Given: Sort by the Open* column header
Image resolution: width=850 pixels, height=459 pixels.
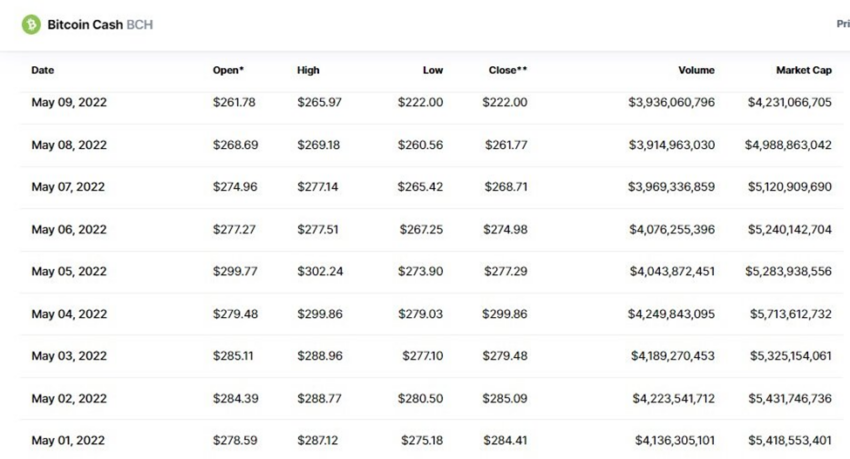Looking at the screenshot, I should [228, 70].
